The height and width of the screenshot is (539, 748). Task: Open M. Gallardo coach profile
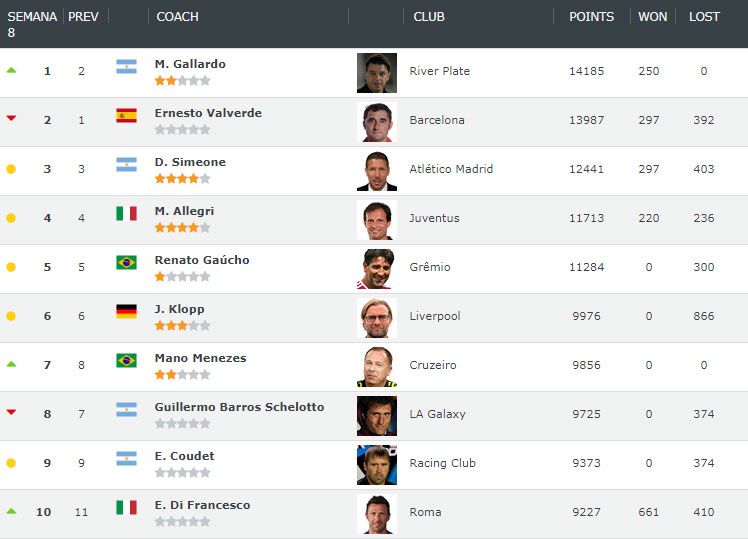point(190,64)
